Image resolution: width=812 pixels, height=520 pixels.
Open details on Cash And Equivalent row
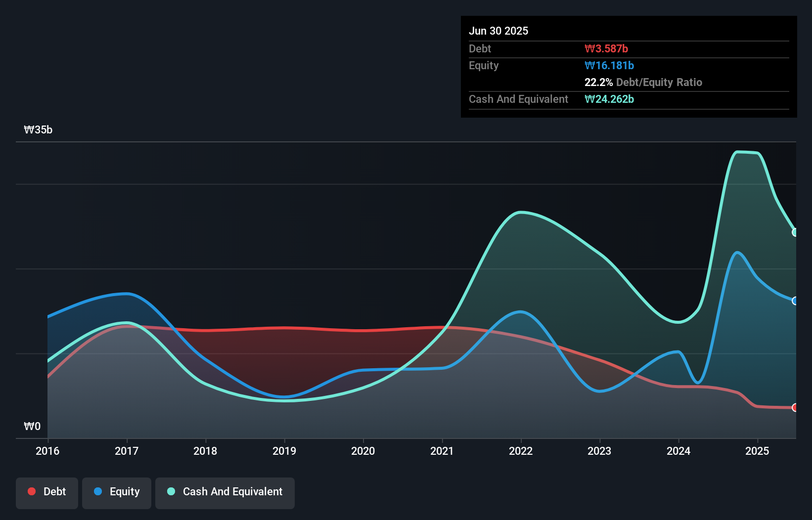click(518, 99)
